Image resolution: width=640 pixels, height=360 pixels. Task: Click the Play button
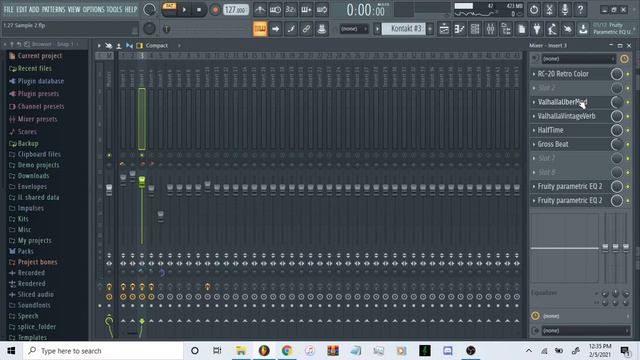[184, 9]
